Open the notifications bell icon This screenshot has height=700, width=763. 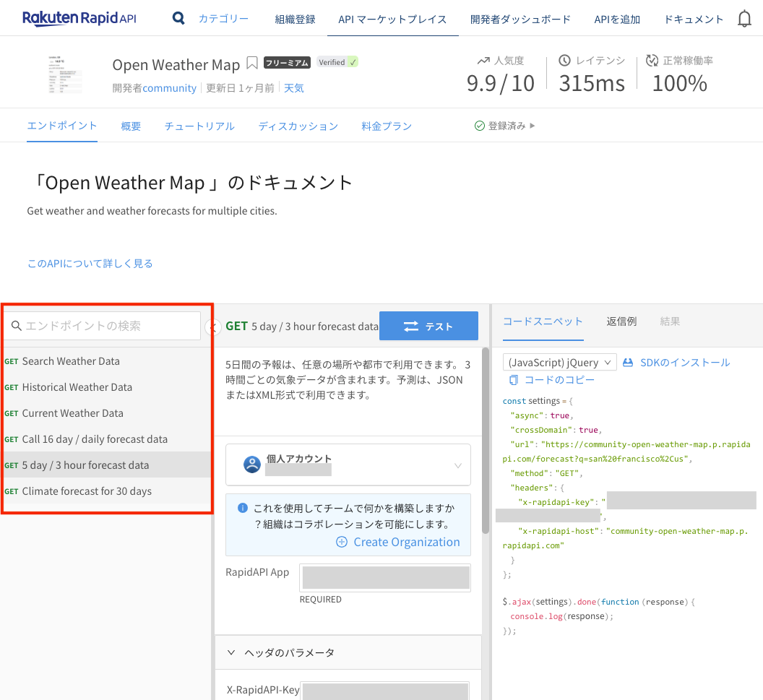pos(744,19)
